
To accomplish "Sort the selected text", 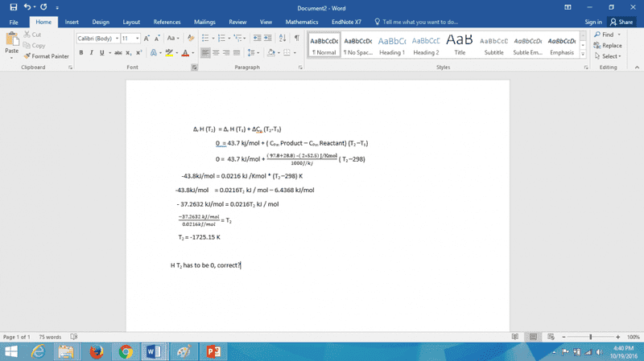I will pyautogui.click(x=283, y=38).
